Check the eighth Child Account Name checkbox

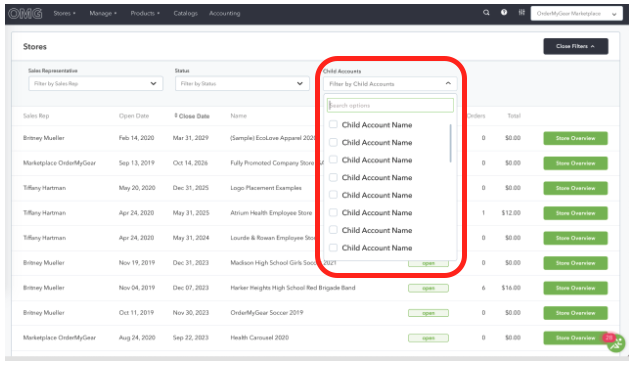[x=333, y=247]
